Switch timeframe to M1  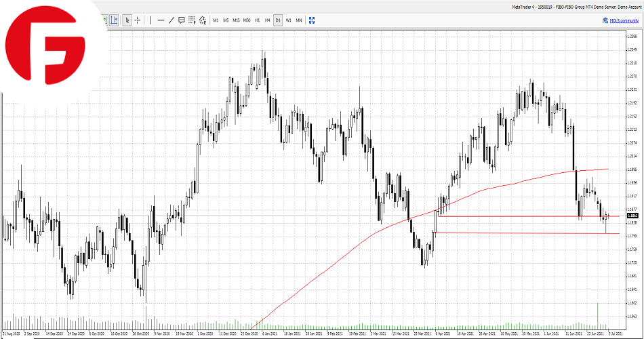click(x=216, y=20)
